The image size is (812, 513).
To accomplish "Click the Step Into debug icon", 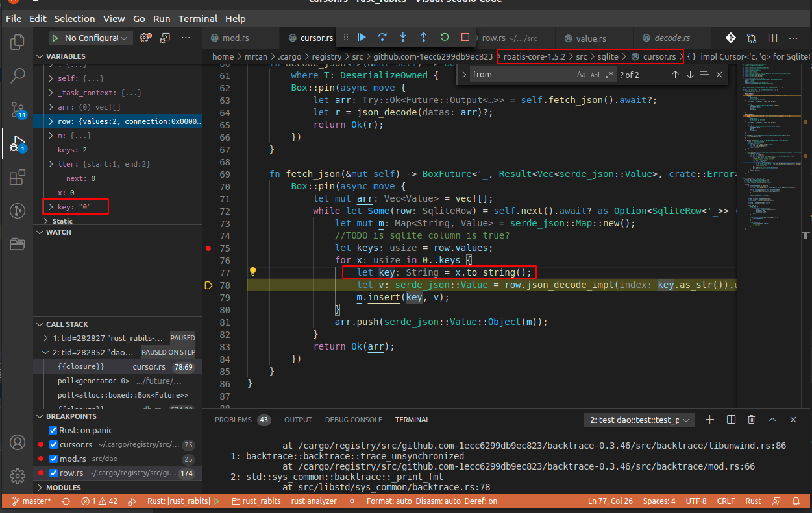I will pyautogui.click(x=403, y=38).
